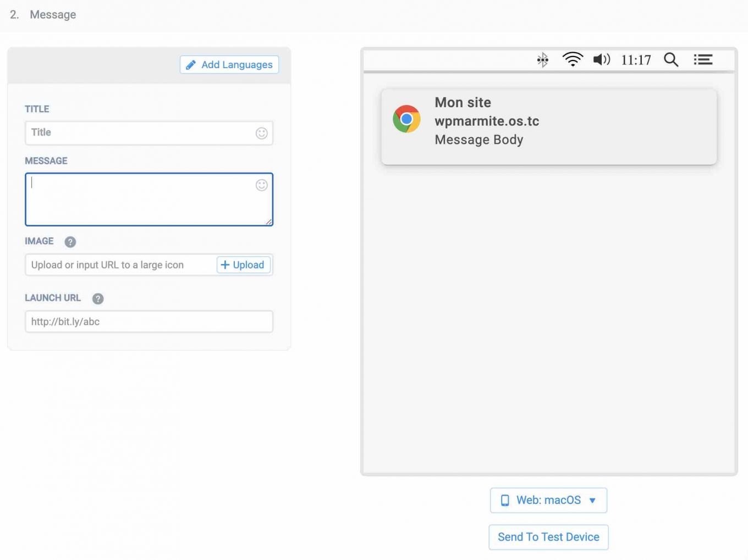
Task: Open emoji picker in the Title field
Action: 261,132
